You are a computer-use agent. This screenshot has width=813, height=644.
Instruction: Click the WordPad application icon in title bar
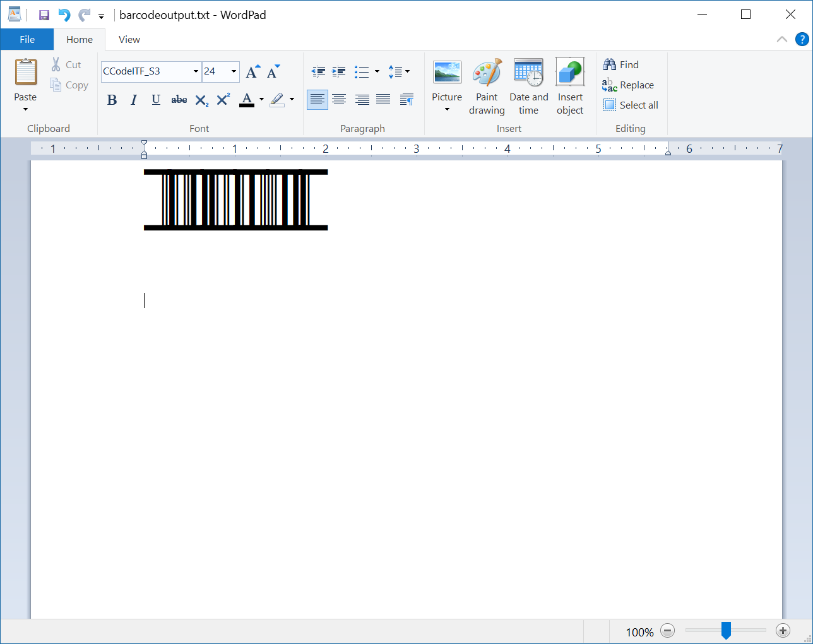pyautogui.click(x=14, y=15)
